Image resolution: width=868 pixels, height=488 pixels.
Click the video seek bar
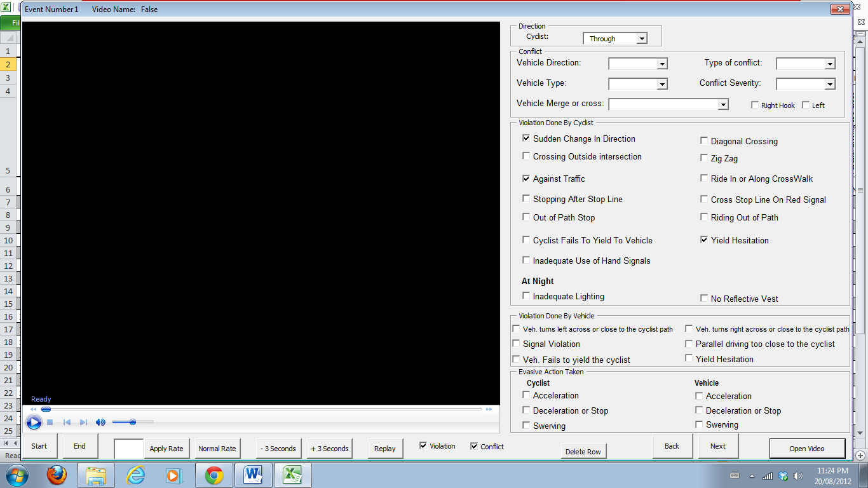261,409
